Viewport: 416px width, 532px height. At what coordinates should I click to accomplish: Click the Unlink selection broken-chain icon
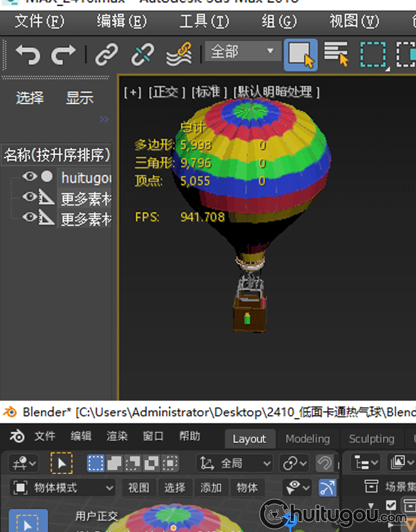(143, 54)
